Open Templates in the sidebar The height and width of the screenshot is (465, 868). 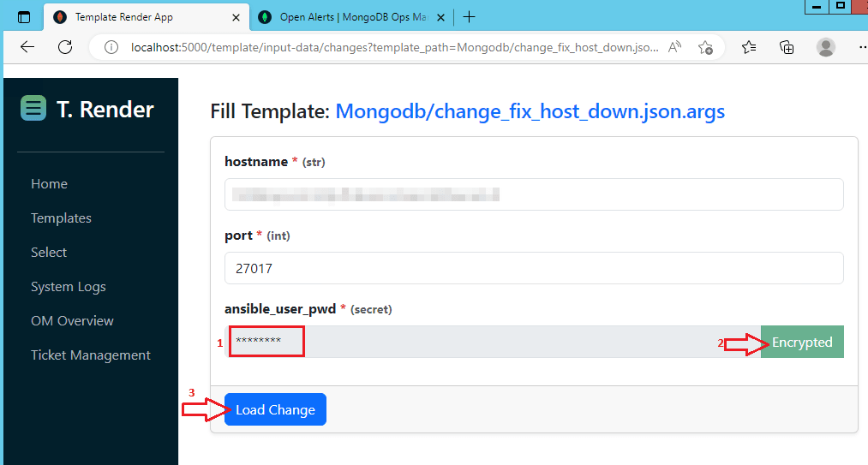click(x=61, y=218)
